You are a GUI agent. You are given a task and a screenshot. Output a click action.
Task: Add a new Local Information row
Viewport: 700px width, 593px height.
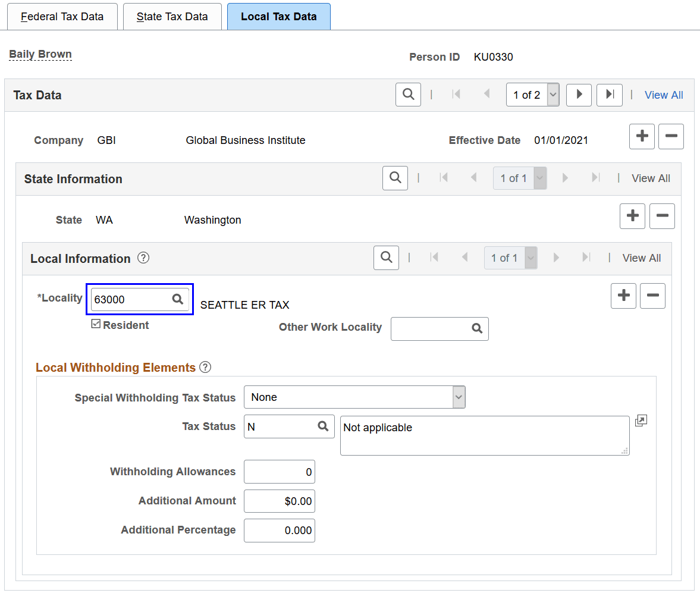tap(623, 296)
